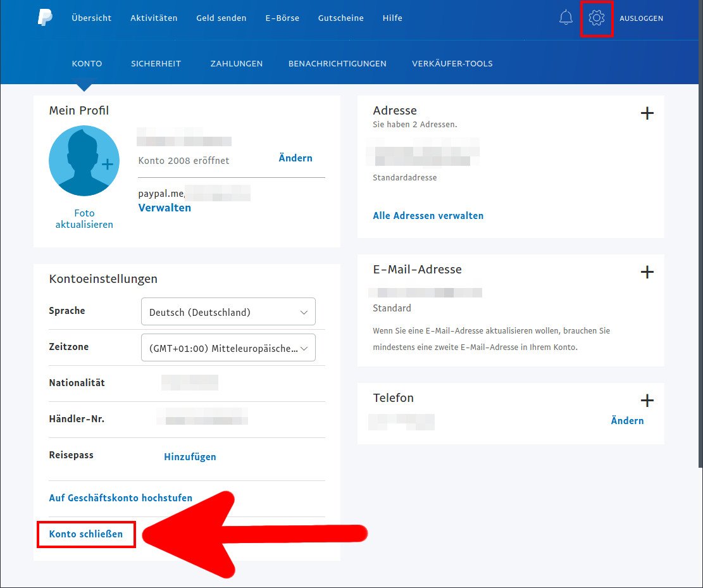This screenshot has height=588, width=703.
Task: Click Ausloggen to log out
Action: (x=642, y=18)
